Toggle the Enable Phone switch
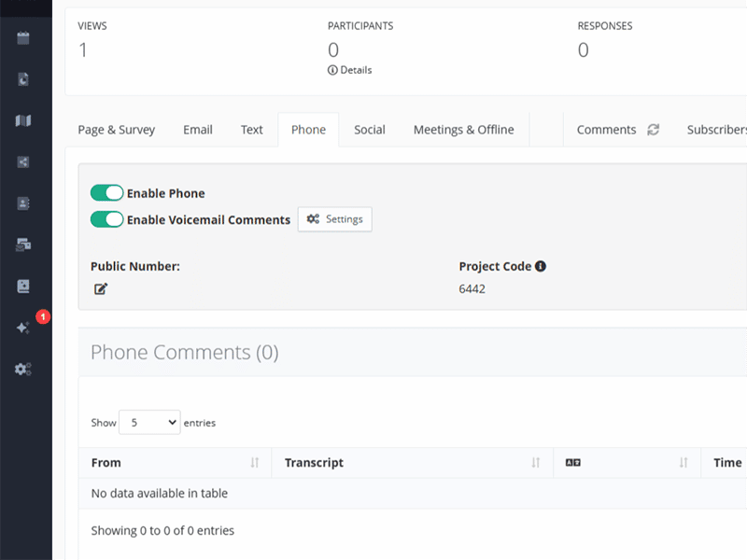This screenshot has height=560, width=747. [106, 193]
